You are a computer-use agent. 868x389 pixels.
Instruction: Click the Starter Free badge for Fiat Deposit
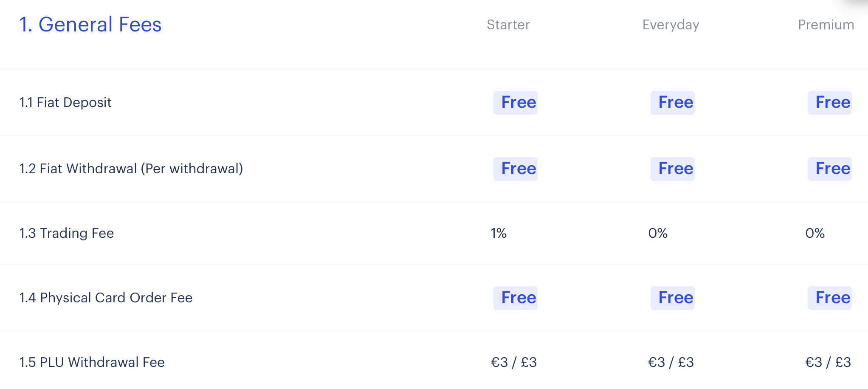click(515, 103)
